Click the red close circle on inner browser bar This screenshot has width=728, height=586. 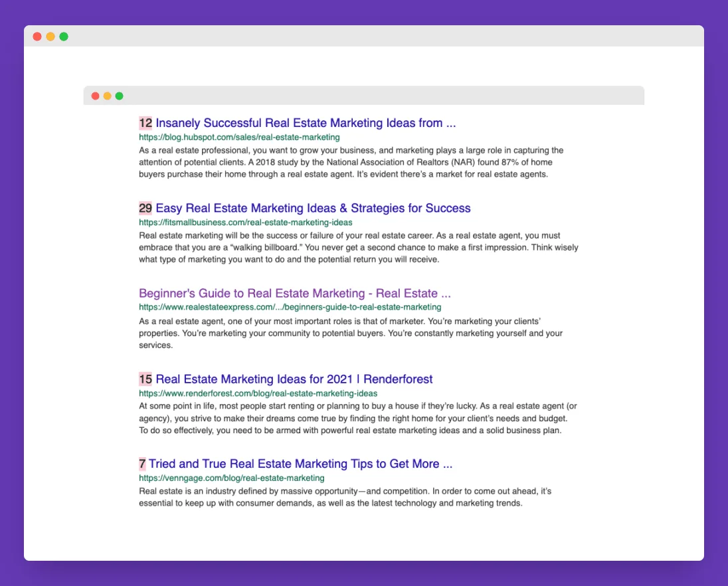pos(95,96)
